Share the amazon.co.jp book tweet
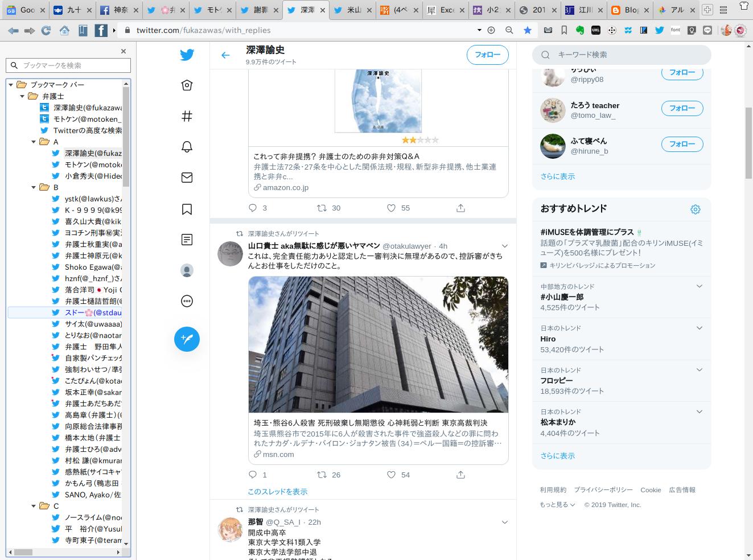The image size is (753, 560). (x=460, y=208)
